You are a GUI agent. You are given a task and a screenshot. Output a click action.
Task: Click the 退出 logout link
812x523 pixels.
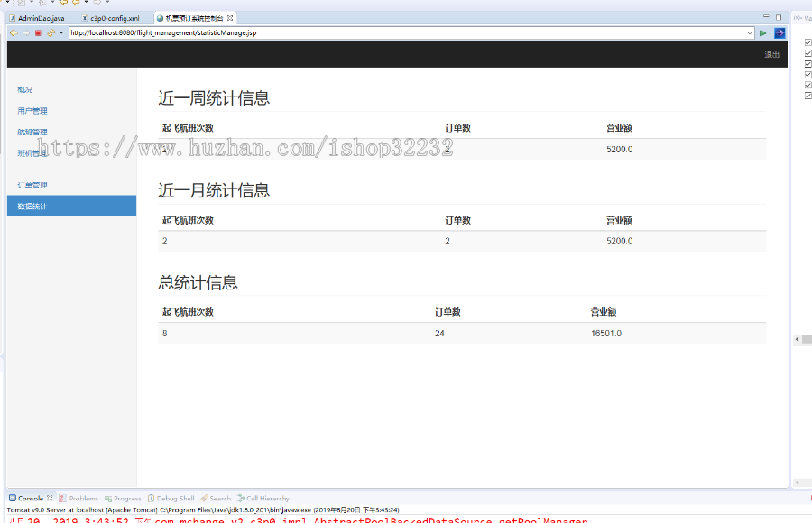(x=771, y=54)
